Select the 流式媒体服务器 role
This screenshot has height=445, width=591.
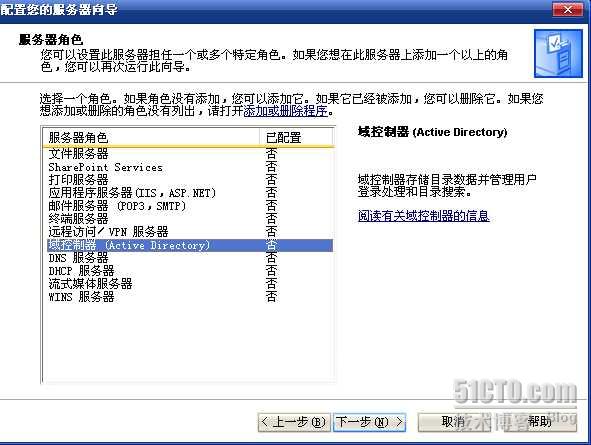tap(190, 284)
